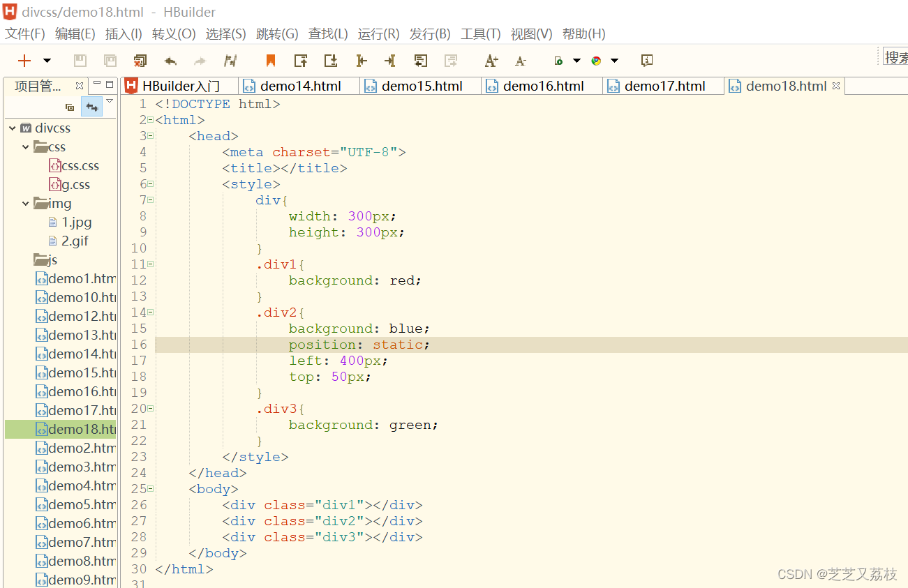Viewport: 908px width, 588px height.
Task: Switch to the demo14.html tab
Action: coord(299,86)
